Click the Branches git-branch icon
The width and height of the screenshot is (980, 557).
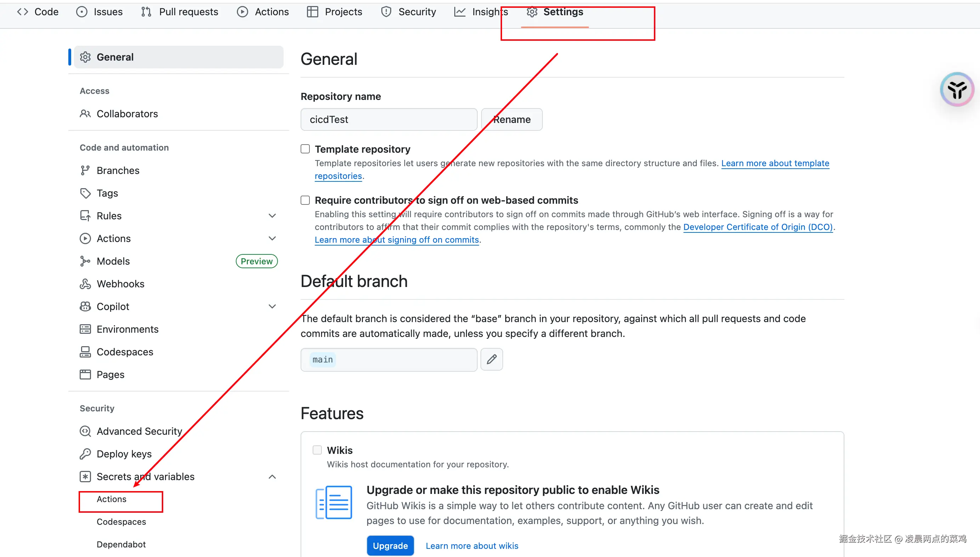[85, 170]
